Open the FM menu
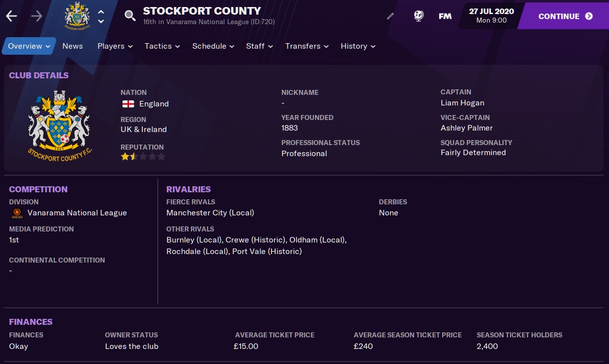The height and width of the screenshot is (364, 609). [x=445, y=16]
